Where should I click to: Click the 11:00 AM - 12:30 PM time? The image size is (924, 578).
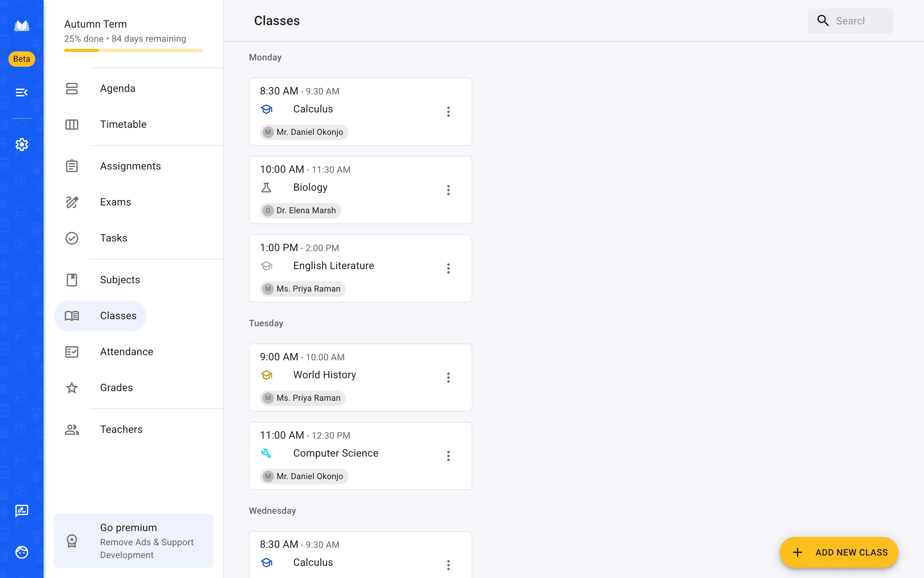(305, 435)
